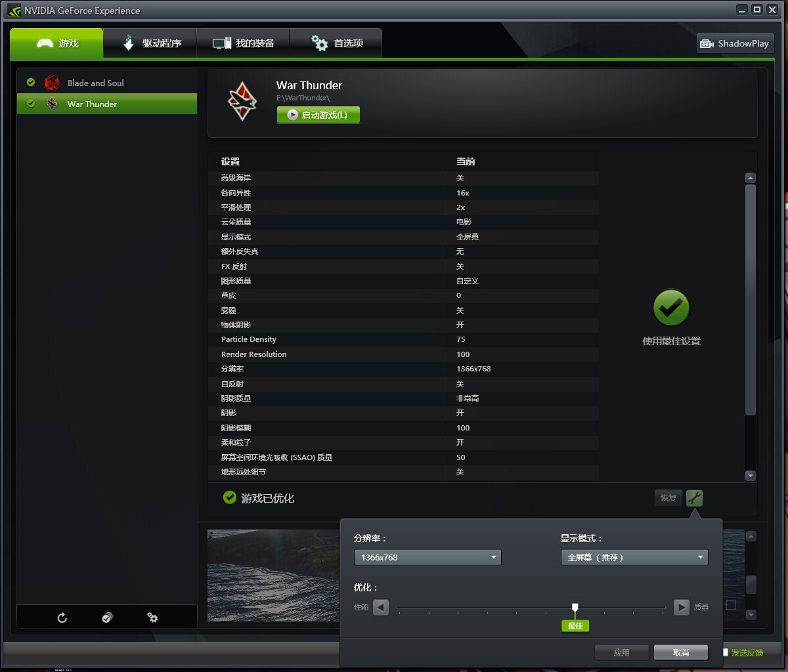The height and width of the screenshot is (672, 788).
Task: Click the gamepad icon on games tab
Action: click(45, 43)
